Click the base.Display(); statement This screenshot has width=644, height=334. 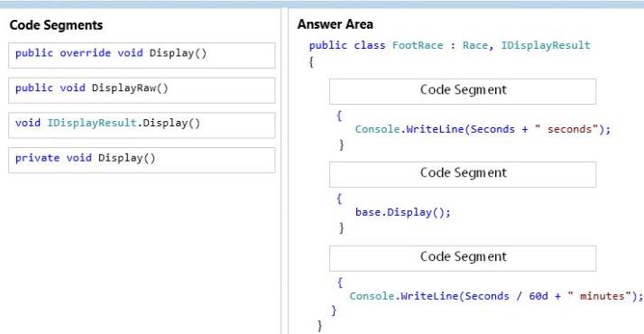403,212
